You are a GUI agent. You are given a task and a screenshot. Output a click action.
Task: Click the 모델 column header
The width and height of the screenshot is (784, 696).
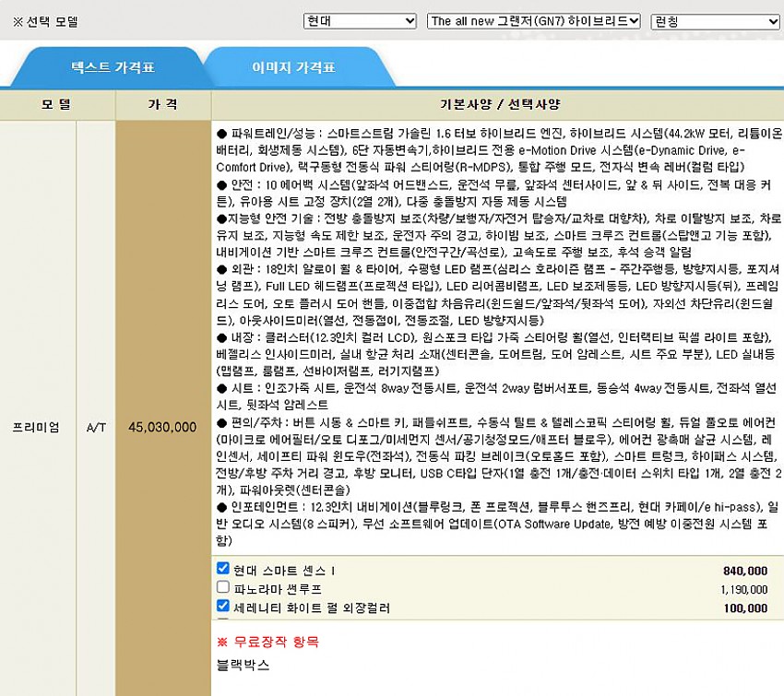pyautogui.click(x=56, y=104)
